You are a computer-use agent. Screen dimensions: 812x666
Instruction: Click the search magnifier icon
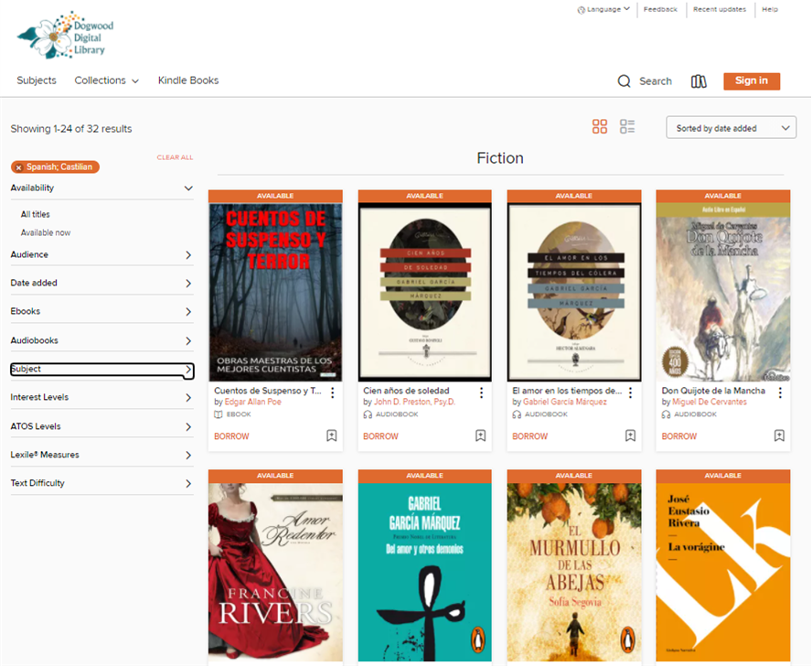click(x=625, y=81)
